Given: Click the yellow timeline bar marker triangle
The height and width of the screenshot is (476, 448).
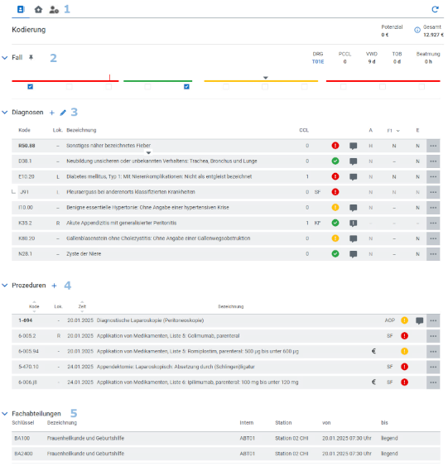Looking at the screenshot, I should click(266, 78).
